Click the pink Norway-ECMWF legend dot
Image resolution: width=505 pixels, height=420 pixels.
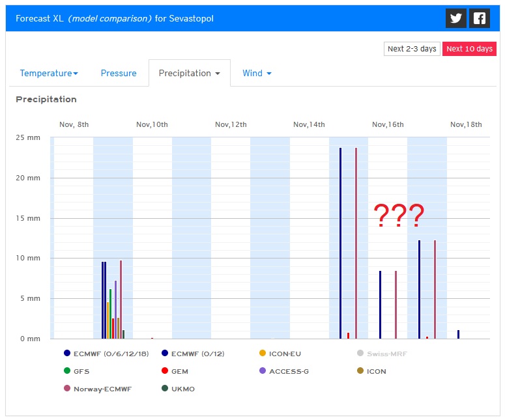point(67,388)
